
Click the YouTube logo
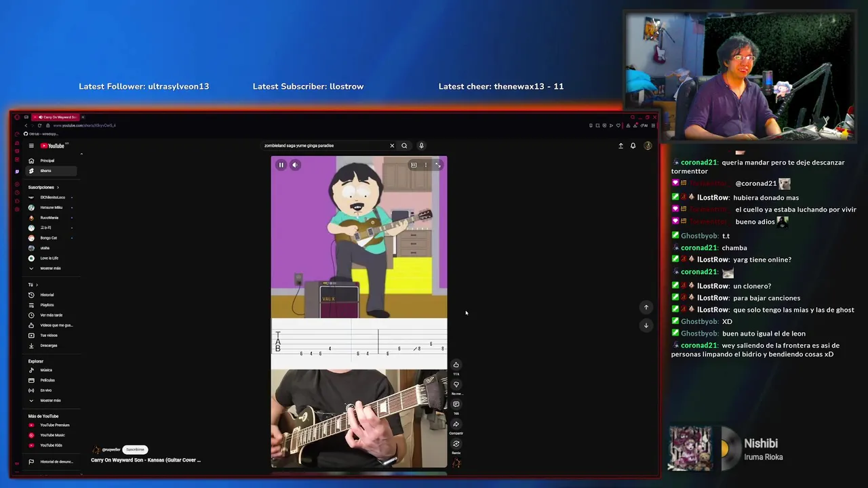tap(54, 146)
